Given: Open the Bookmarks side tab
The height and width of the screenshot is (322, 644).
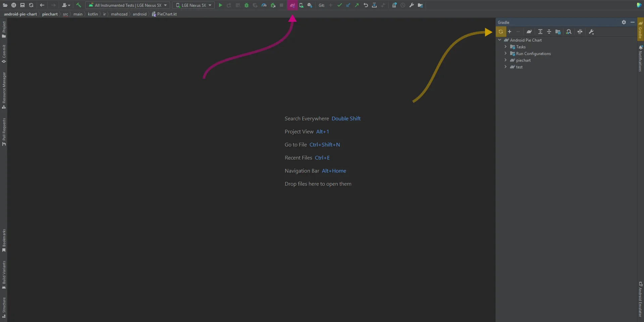Looking at the screenshot, I should point(4,240).
